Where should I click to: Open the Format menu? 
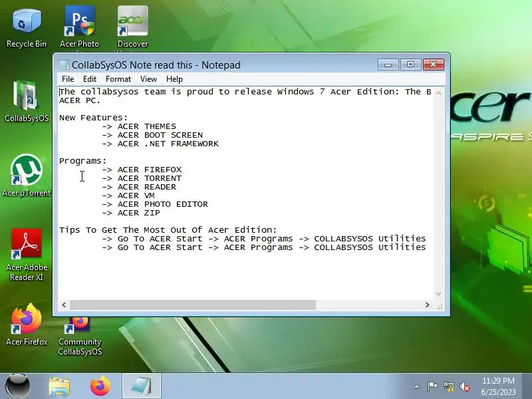[x=118, y=79]
